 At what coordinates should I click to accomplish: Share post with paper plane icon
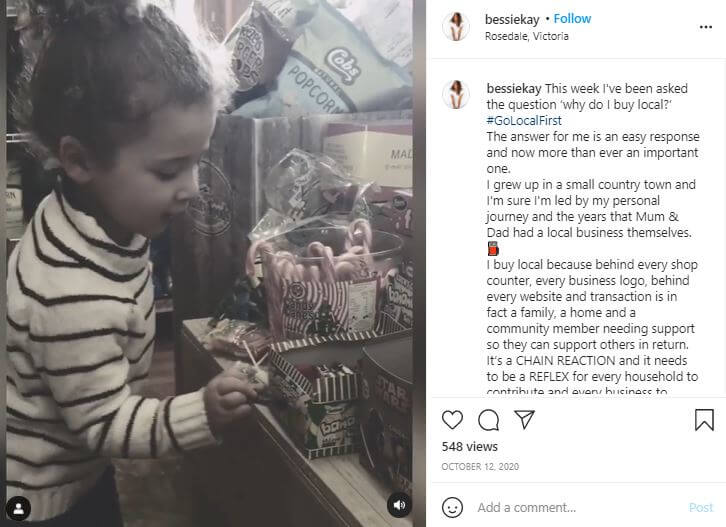(x=525, y=420)
